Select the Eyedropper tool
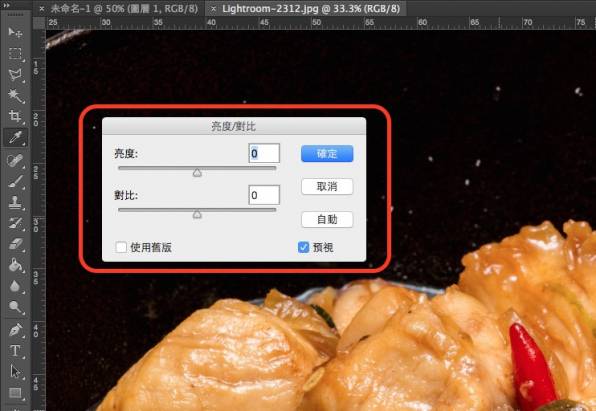Image resolution: width=596 pixels, height=411 pixels. point(15,137)
